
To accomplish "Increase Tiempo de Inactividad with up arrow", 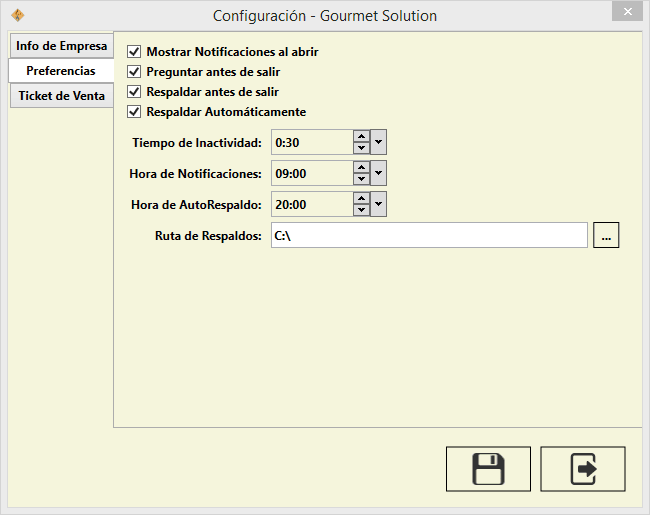I will point(361,136).
